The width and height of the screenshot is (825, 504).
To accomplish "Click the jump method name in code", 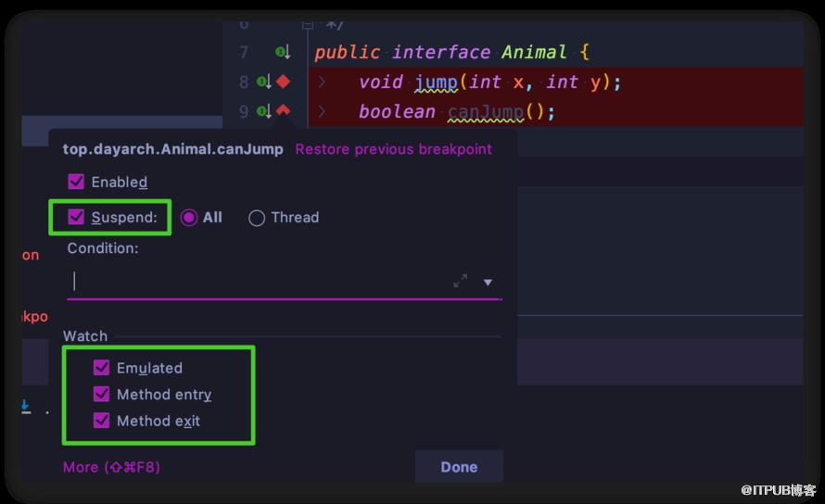I will 437,82.
